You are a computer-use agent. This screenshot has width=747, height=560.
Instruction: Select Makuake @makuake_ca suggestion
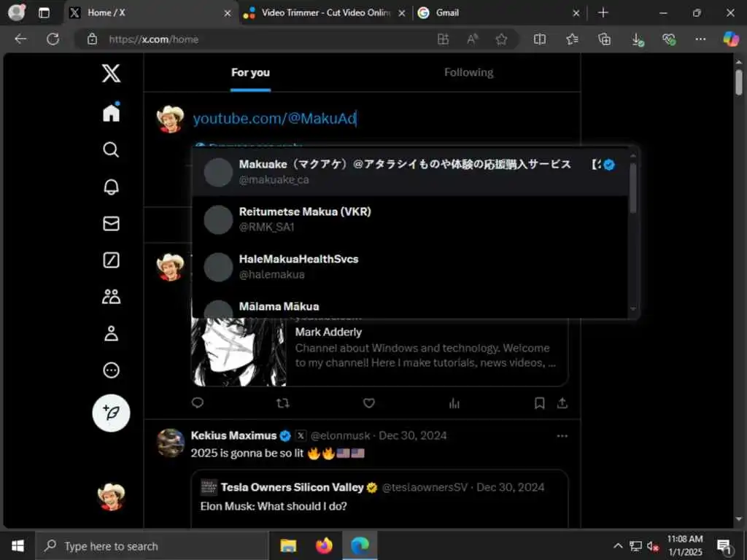410,172
